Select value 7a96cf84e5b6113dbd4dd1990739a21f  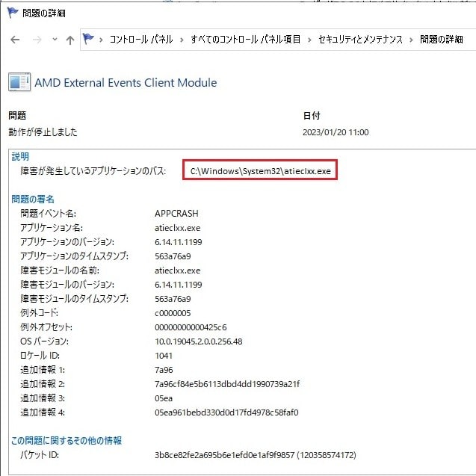click(227, 384)
